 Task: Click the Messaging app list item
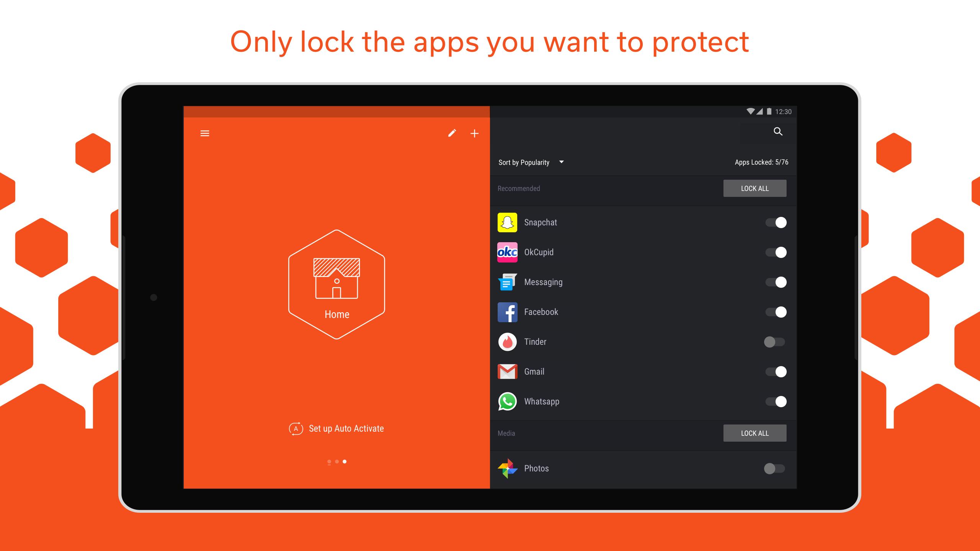click(x=640, y=282)
